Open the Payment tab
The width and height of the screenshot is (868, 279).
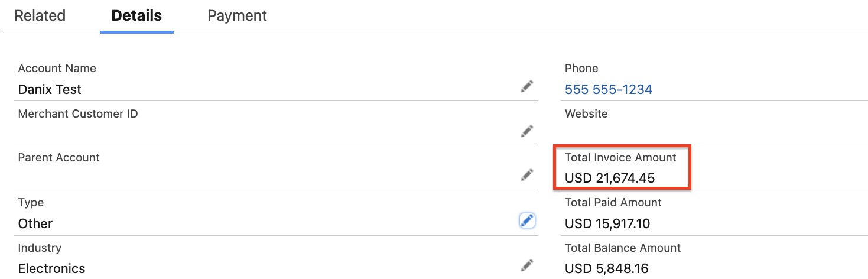click(237, 16)
